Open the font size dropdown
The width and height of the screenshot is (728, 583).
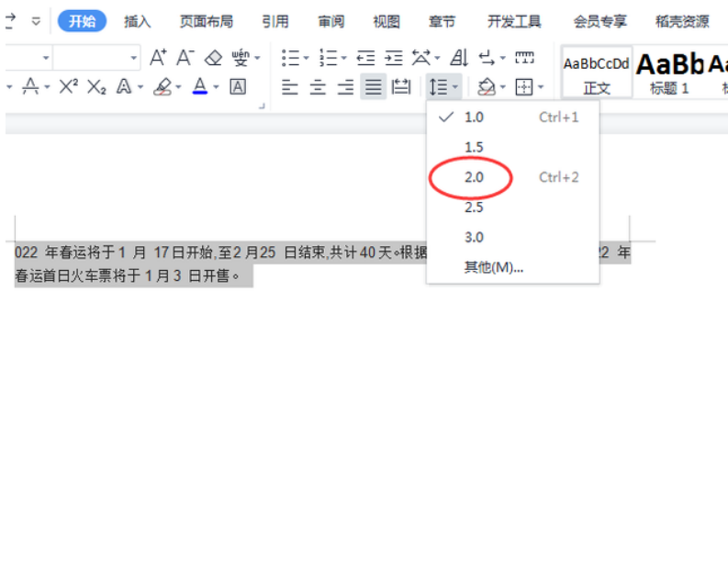pos(134,58)
